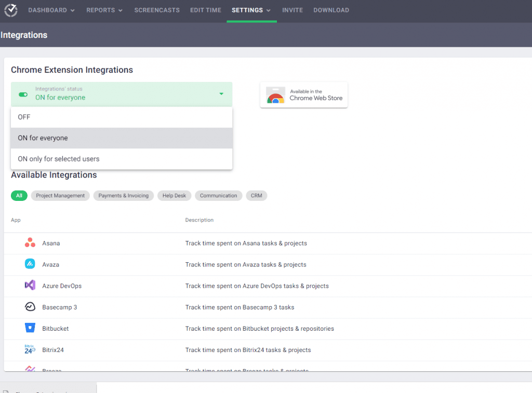Click the Bitbucket bucket icon

pyautogui.click(x=30, y=328)
